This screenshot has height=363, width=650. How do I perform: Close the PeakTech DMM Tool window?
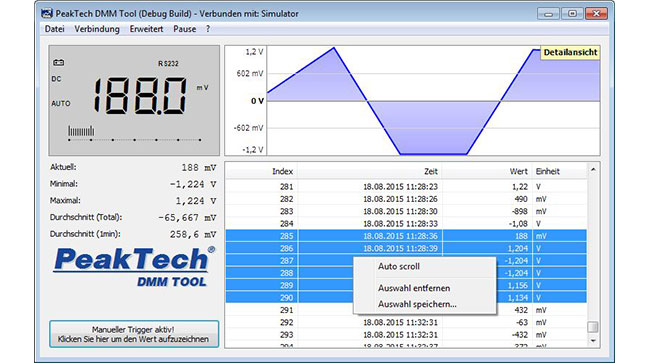pos(596,14)
